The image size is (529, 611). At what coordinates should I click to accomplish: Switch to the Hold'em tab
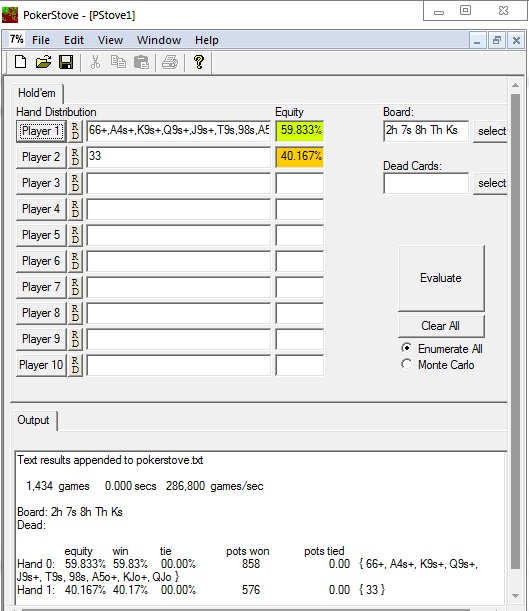tap(37, 93)
